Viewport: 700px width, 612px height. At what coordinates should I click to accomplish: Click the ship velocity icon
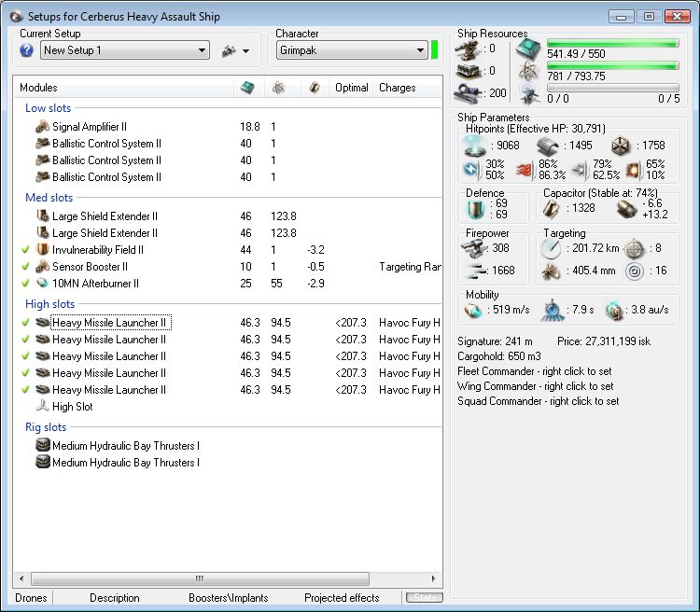[473, 311]
